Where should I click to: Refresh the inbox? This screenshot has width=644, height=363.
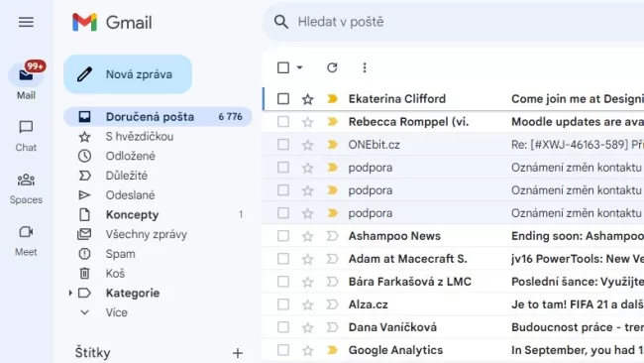[332, 67]
